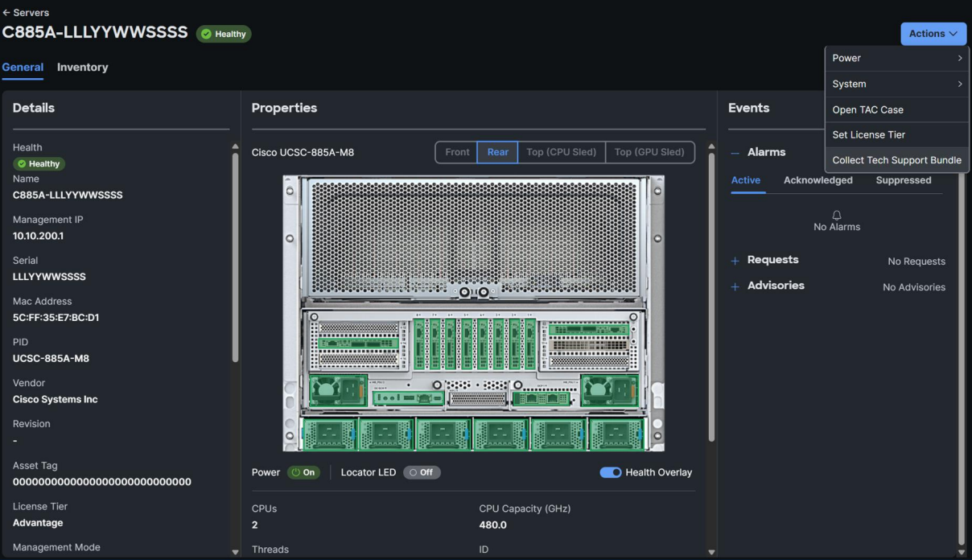Click the Serial value LLLYYWWSSSS
972x560 pixels.
(49, 276)
